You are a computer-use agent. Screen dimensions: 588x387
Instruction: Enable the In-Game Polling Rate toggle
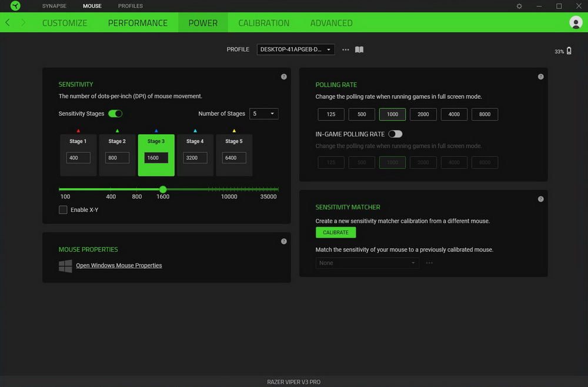[395, 134]
